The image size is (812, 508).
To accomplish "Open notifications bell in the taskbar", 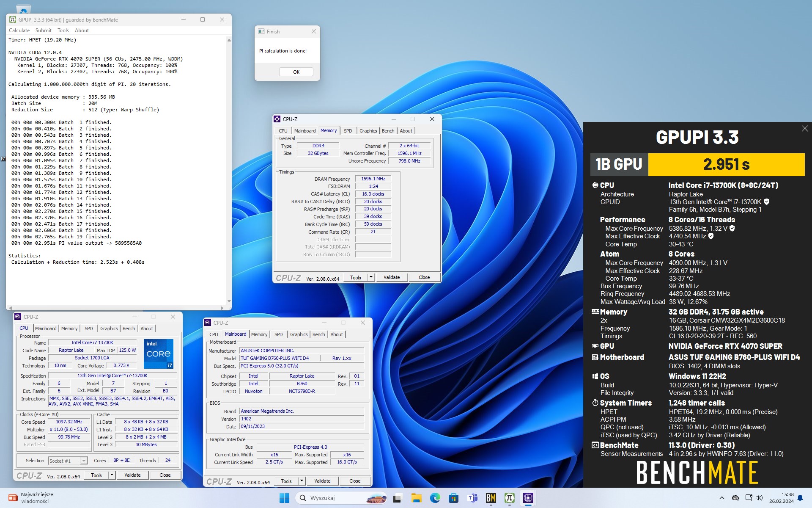I will click(800, 498).
